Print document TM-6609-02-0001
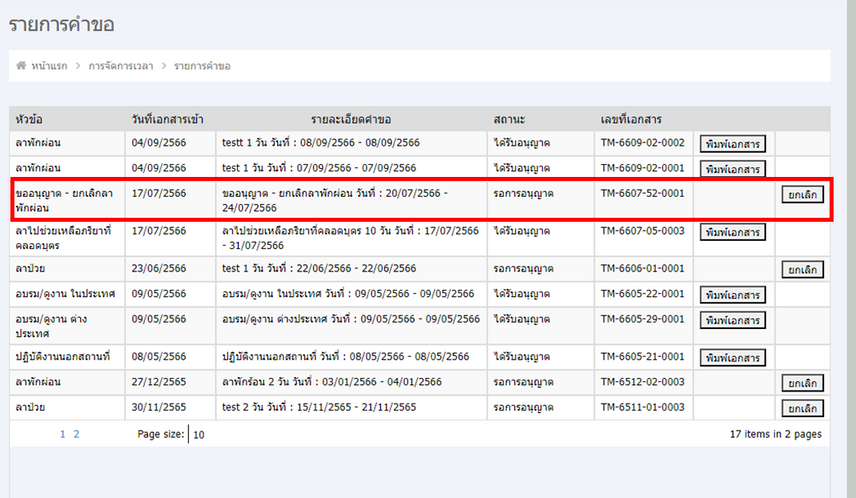The image size is (856, 498). [x=732, y=169]
